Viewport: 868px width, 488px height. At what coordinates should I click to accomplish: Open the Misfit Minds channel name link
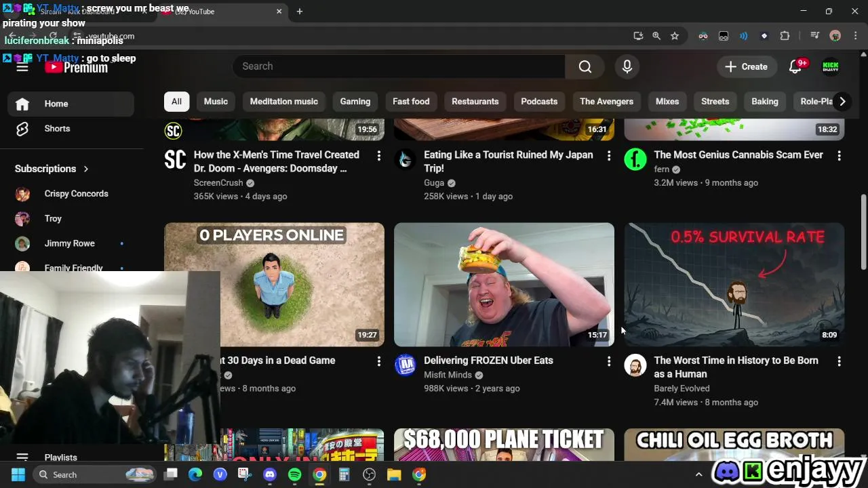[448, 375]
